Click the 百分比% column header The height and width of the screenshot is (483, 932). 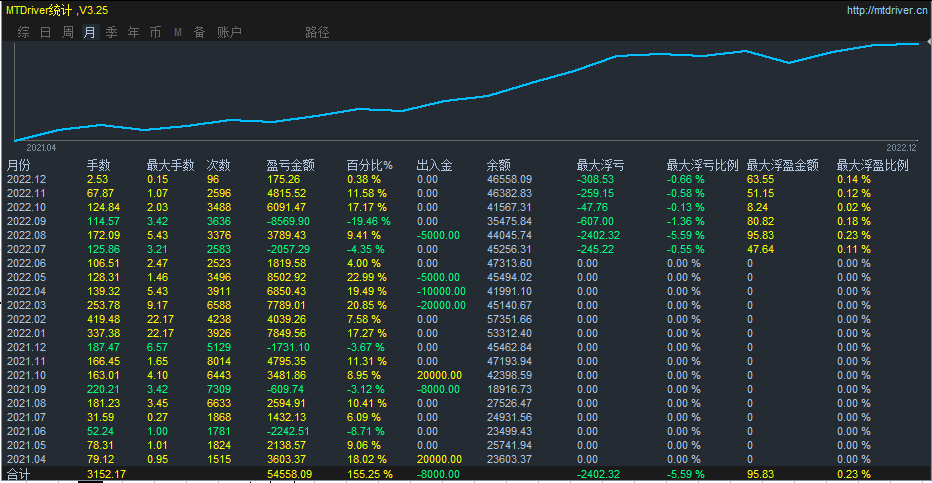point(370,165)
